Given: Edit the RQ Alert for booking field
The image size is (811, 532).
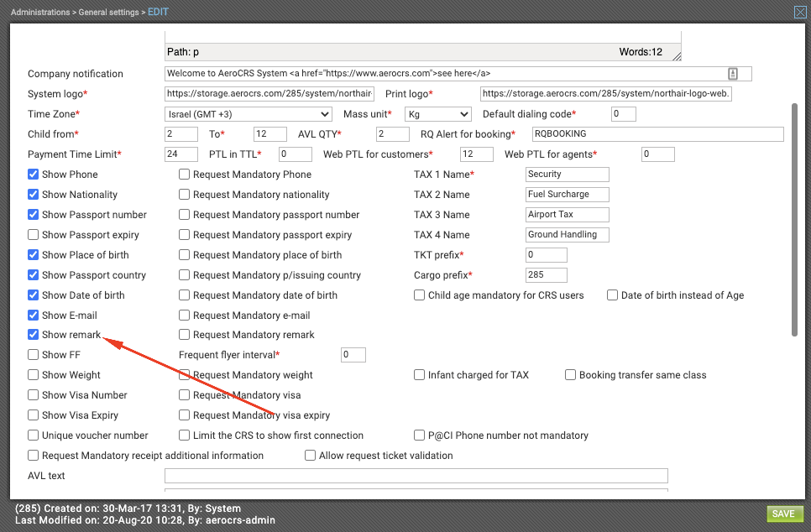Looking at the screenshot, I should click(658, 134).
